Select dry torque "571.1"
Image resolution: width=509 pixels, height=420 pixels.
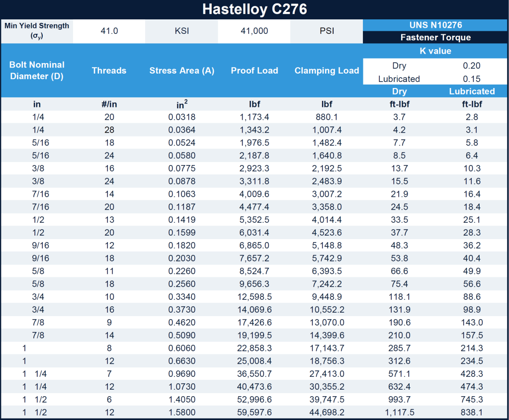(x=399, y=374)
